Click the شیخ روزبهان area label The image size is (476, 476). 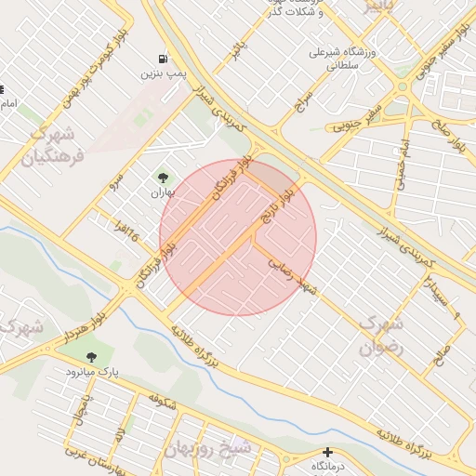[207, 448]
